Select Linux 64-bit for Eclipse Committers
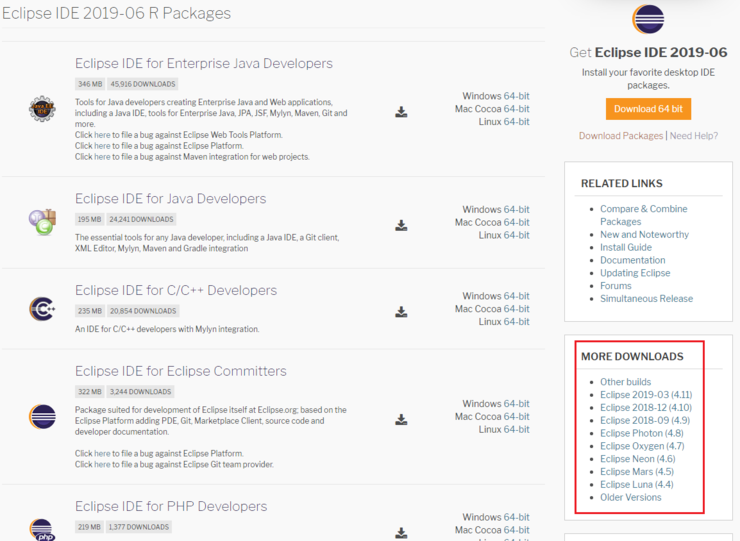 click(x=516, y=429)
